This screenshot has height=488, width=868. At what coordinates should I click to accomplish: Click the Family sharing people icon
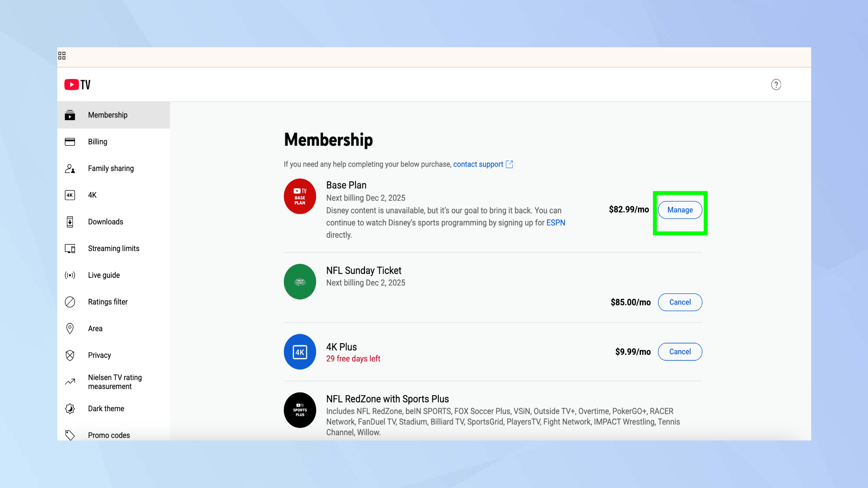click(x=70, y=169)
